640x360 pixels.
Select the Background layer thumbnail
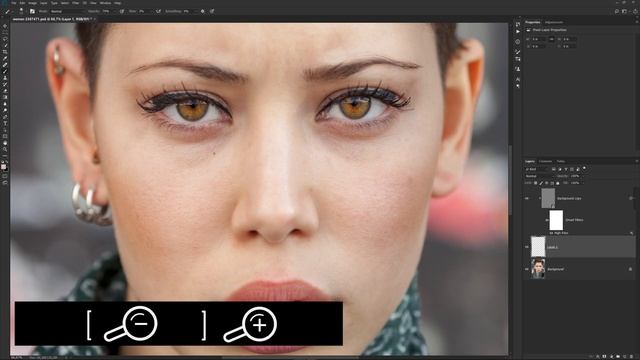pos(538,269)
